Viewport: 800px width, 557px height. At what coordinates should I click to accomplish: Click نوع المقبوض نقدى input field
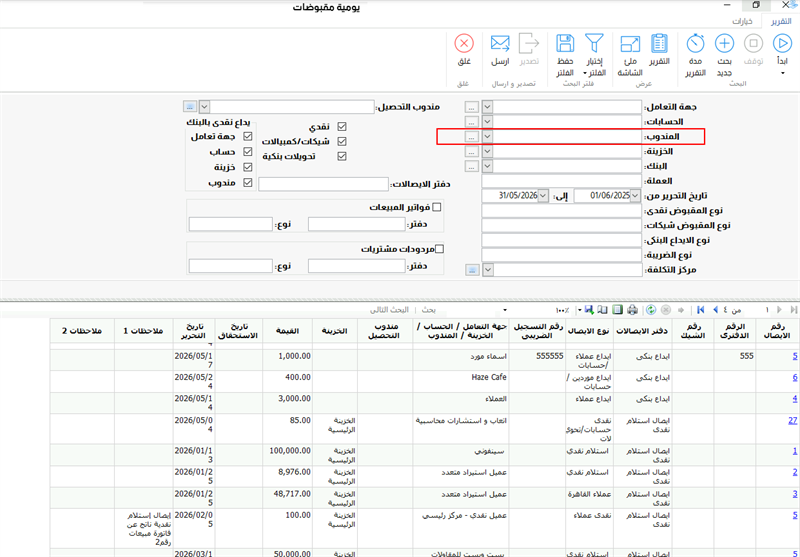pos(561,211)
